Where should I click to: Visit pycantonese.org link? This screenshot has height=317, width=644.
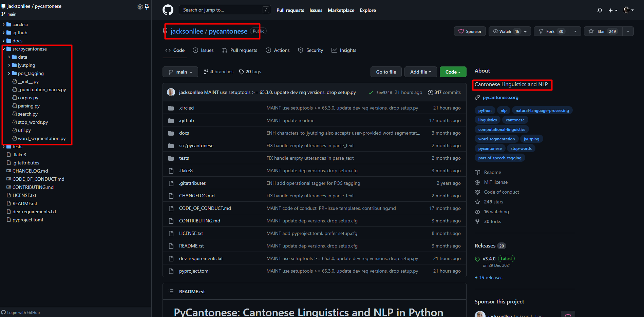tap(500, 97)
